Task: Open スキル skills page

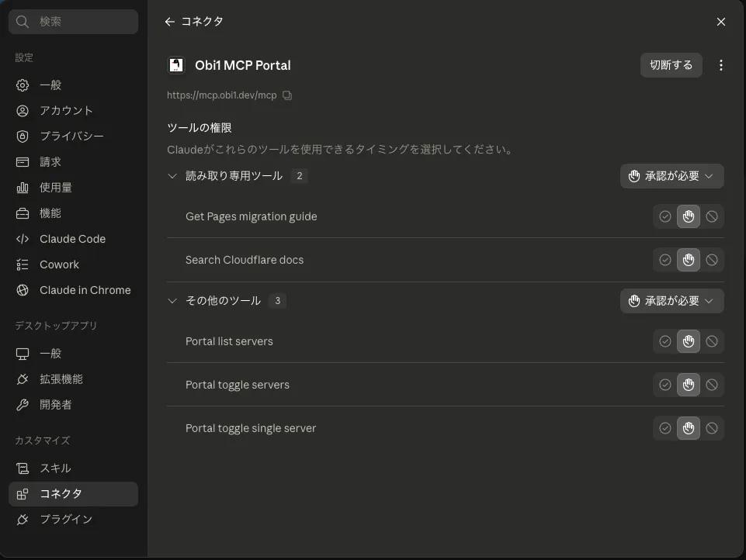Action: click(73, 468)
